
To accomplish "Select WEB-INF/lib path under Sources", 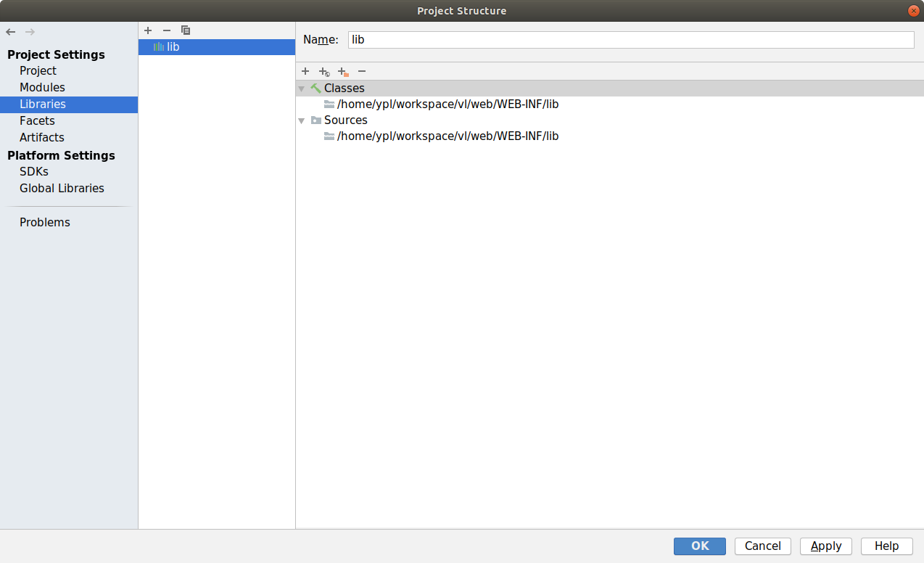I will tap(447, 136).
